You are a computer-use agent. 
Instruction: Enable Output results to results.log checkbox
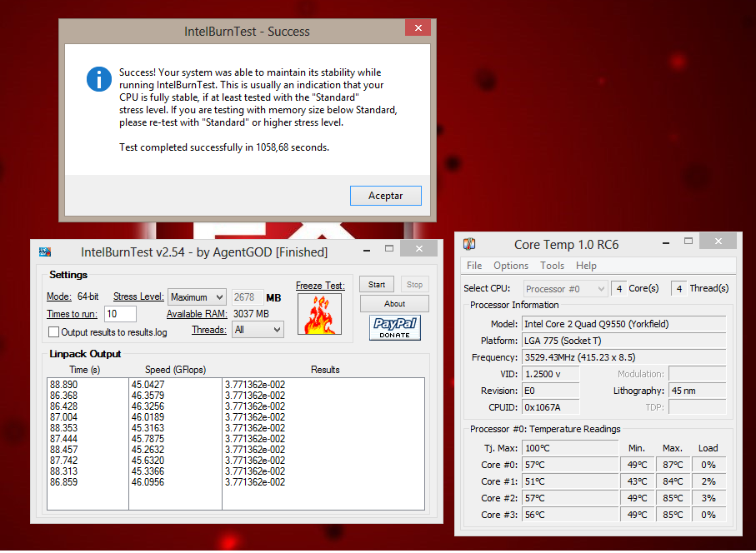coord(54,332)
